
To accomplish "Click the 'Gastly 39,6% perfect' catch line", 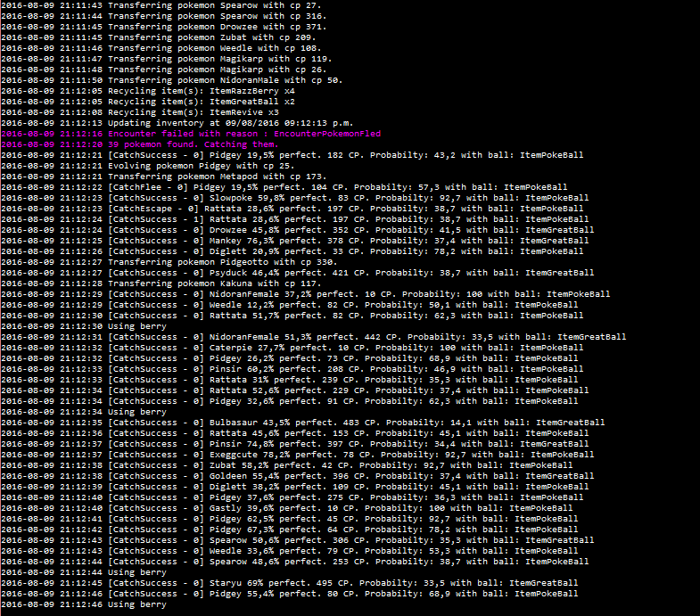I will [286, 508].
